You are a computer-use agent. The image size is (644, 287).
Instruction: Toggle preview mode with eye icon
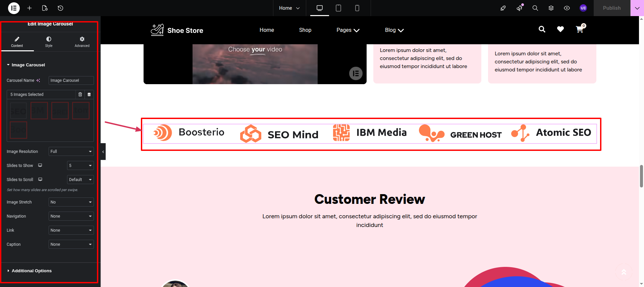click(567, 8)
